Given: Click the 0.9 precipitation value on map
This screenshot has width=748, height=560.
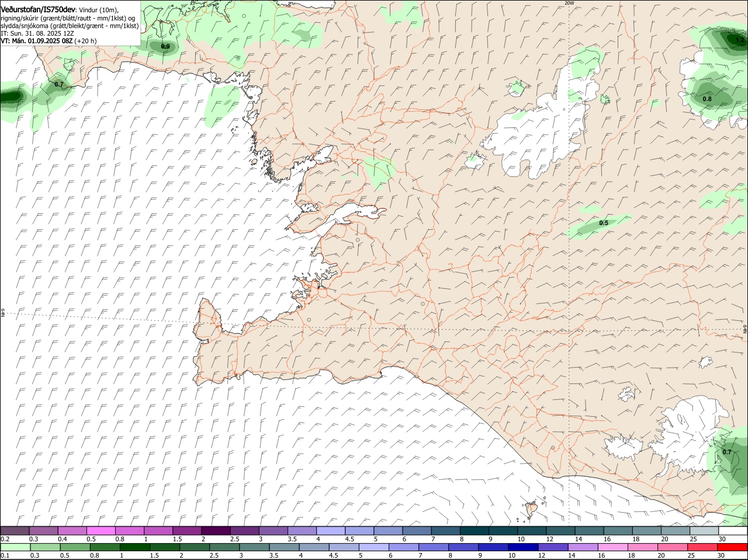Looking at the screenshot, I should click(x=165, y=46).
